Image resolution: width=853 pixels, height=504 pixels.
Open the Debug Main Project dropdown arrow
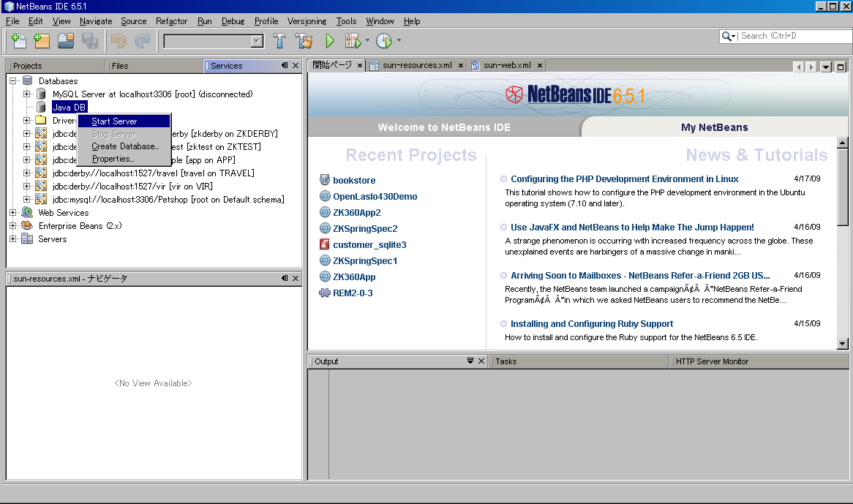(367, 40)
